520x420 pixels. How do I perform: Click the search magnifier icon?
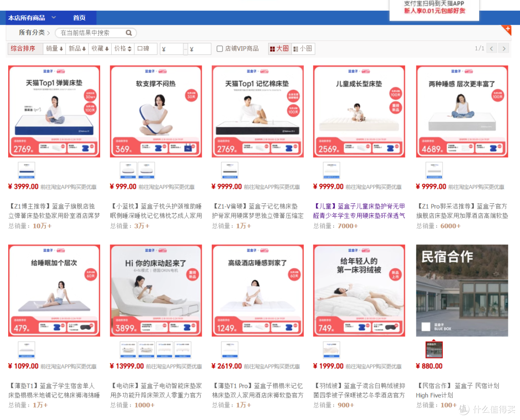coord(129,33)
